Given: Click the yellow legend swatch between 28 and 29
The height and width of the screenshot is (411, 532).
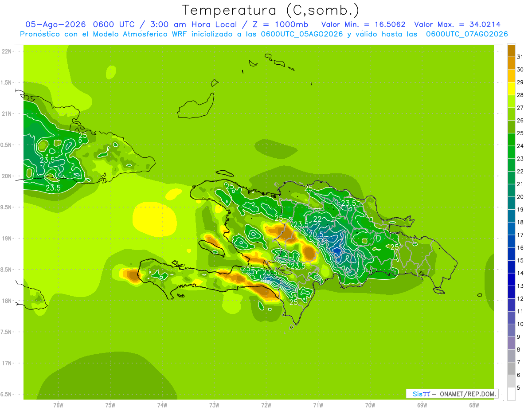Looking at the screenshot, I should 511,89.
